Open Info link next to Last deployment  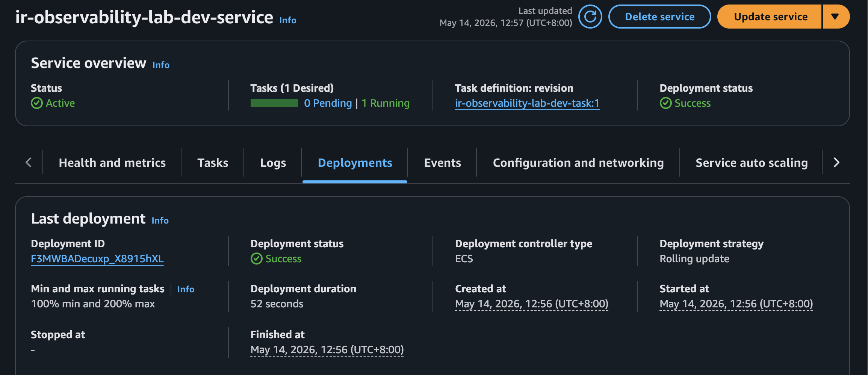coord(160,221)
